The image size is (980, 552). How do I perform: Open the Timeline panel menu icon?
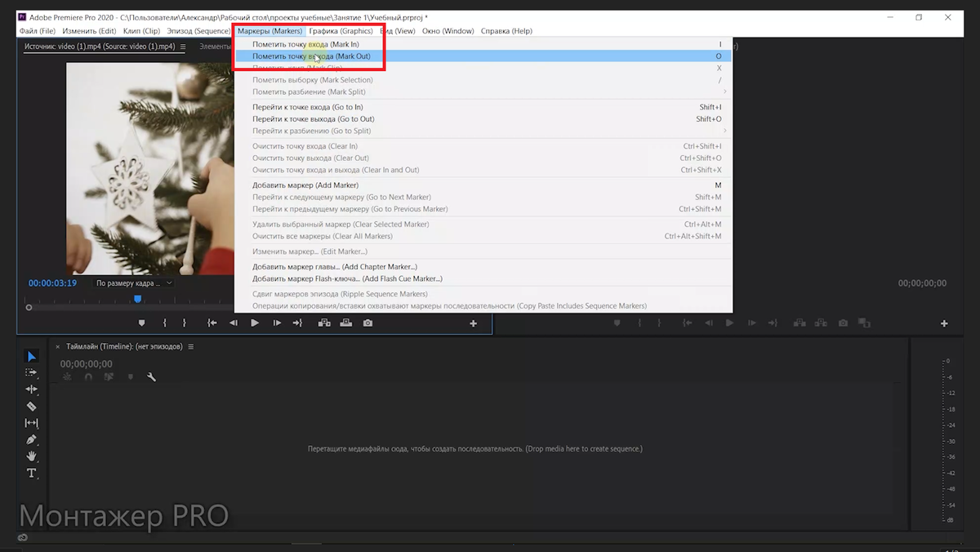coord(190,345)
